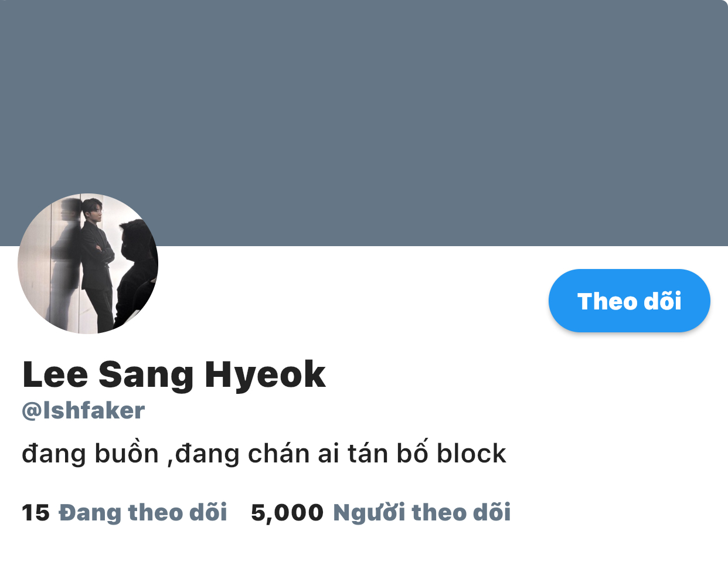The height and width of the screenshot is (565, 728).
Task: Click the @ symbol of the handle
Action: pyautogui.click(x=30, y=411)
